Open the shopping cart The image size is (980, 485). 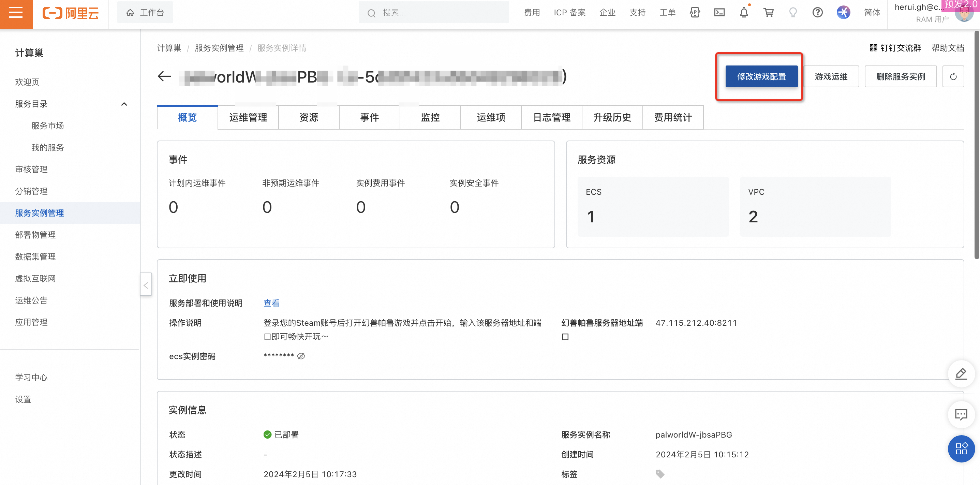point(769,13)
